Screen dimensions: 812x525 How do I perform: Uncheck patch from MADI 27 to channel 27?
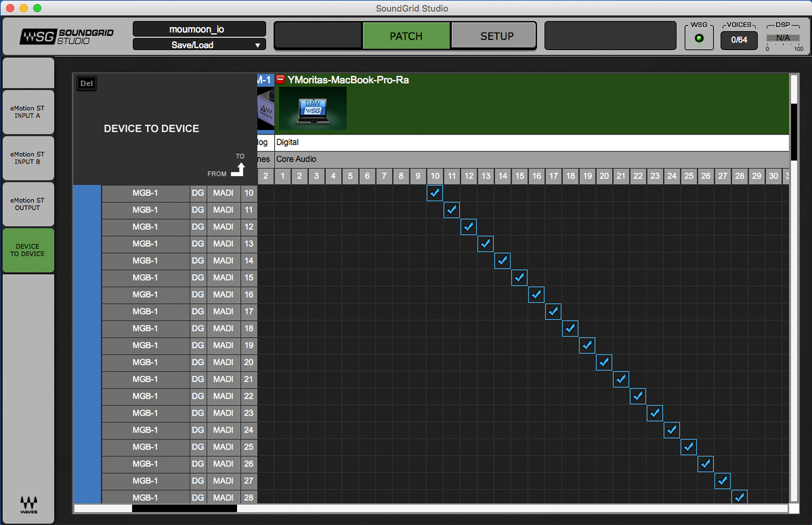pyautogui.click(x=722, y=481)
